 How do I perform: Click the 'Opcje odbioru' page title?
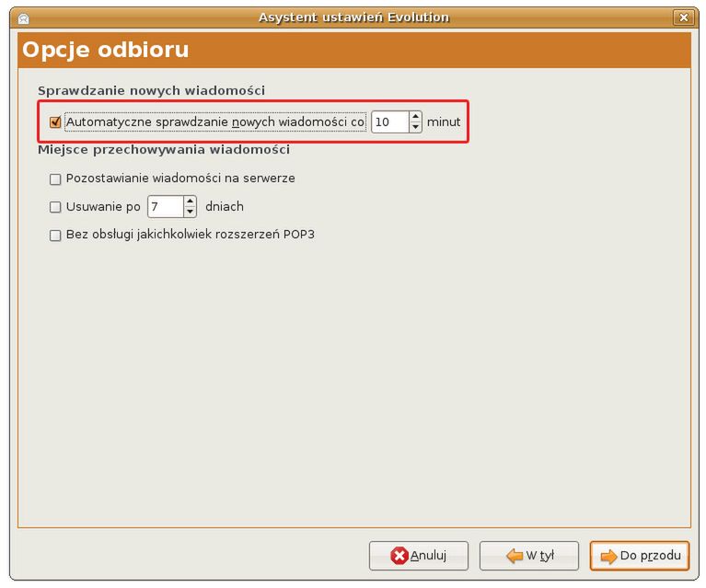click(x=105, y=50)
